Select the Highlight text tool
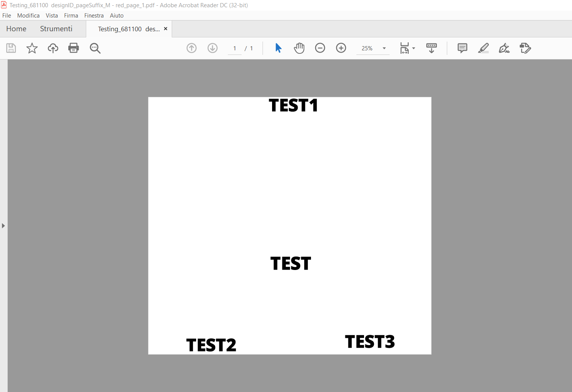Viewport: 572px width, 392px height. pos(483,48)
